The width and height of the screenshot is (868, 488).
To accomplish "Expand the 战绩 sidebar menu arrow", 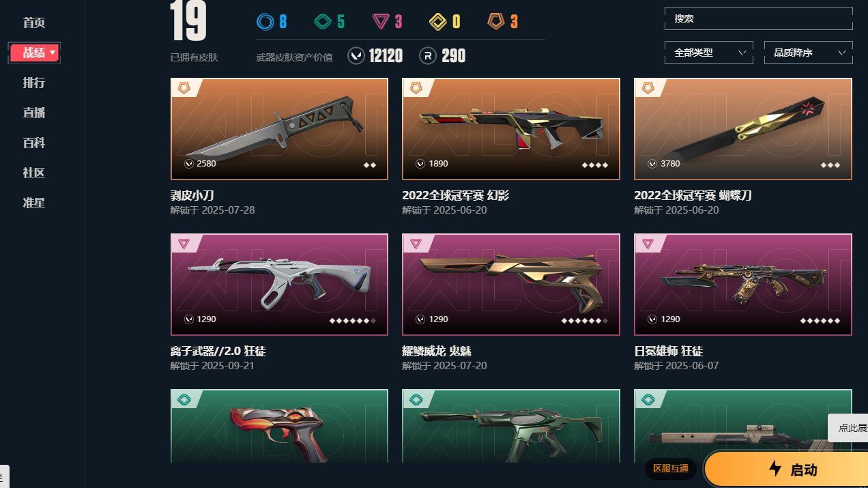I will [53, 53].
